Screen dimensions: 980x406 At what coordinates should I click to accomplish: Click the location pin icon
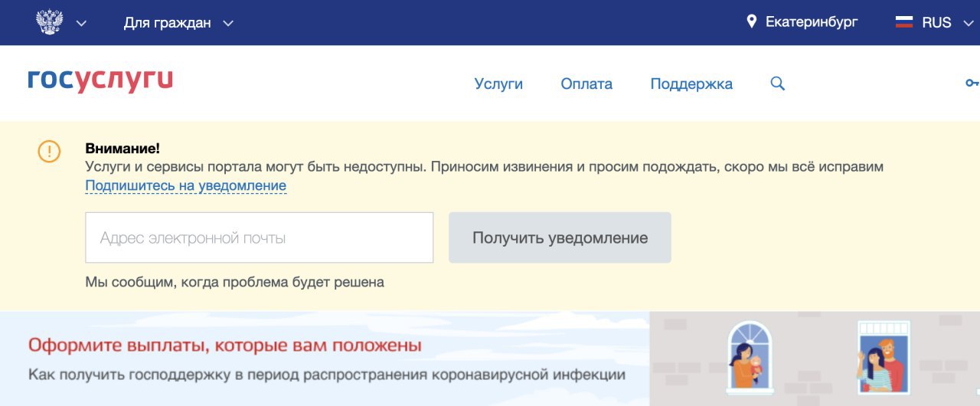752,21
